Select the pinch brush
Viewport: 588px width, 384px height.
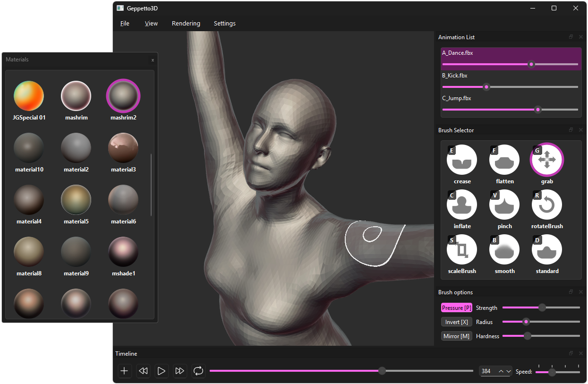[504, 205]
